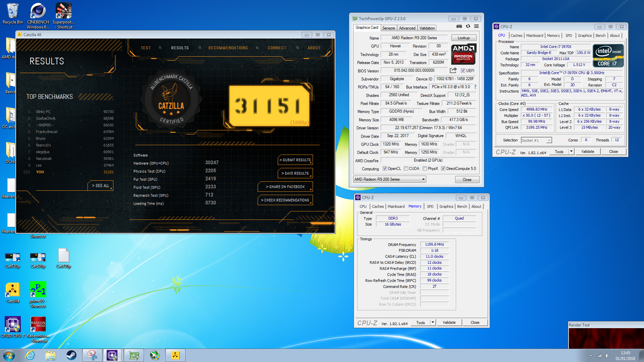644x362 pixels.
Task: Open the RECOMMENDATIONS menu in Catzilla
Action: [228, 48]
